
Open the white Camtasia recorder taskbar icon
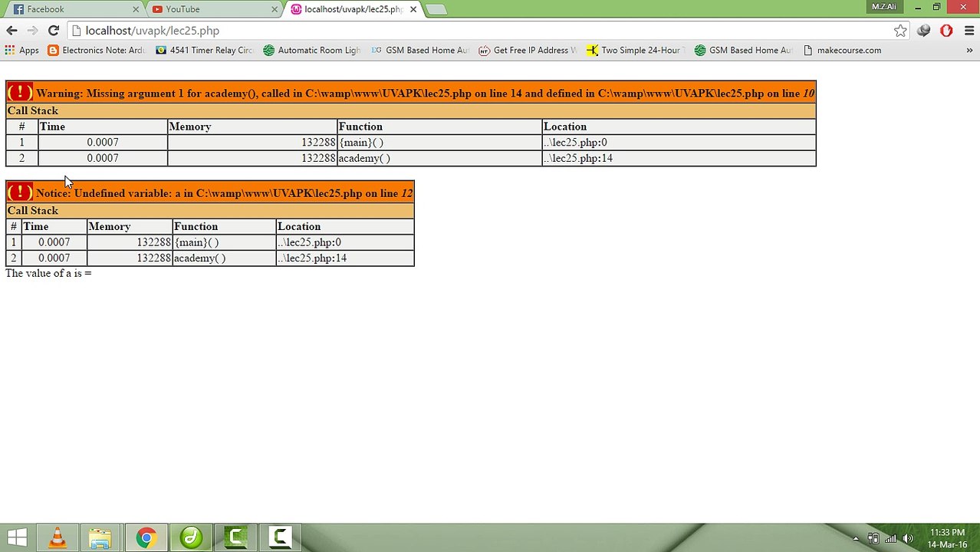click(x=280, y=537)
